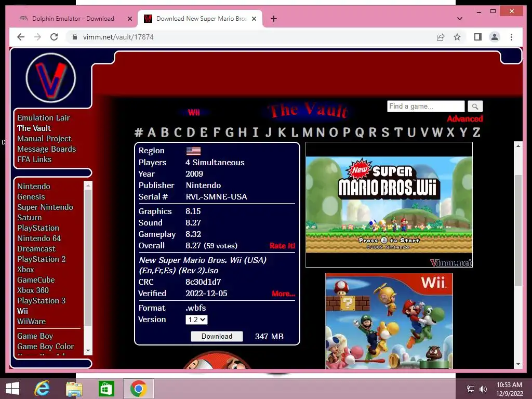Open the Version dropdown showing 1.2
532x399 pixels.
(196, 320)
